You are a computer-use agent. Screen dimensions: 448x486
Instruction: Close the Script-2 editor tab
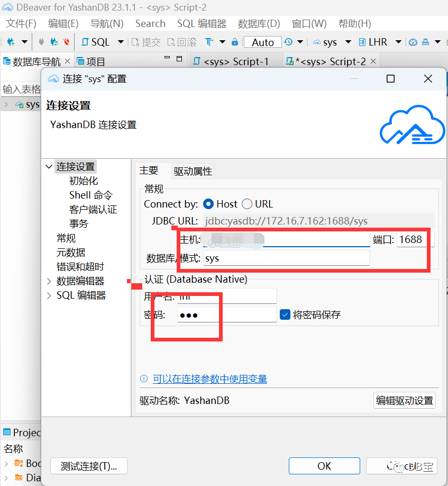point(373,61)
